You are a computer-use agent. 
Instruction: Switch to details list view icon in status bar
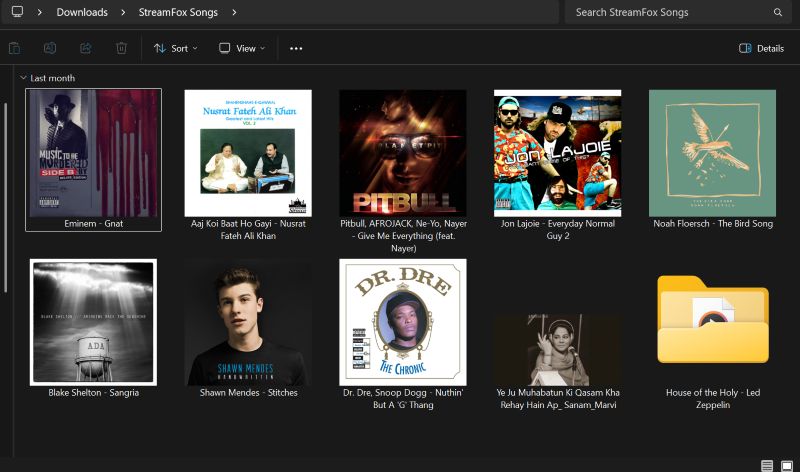click(767, 465)
